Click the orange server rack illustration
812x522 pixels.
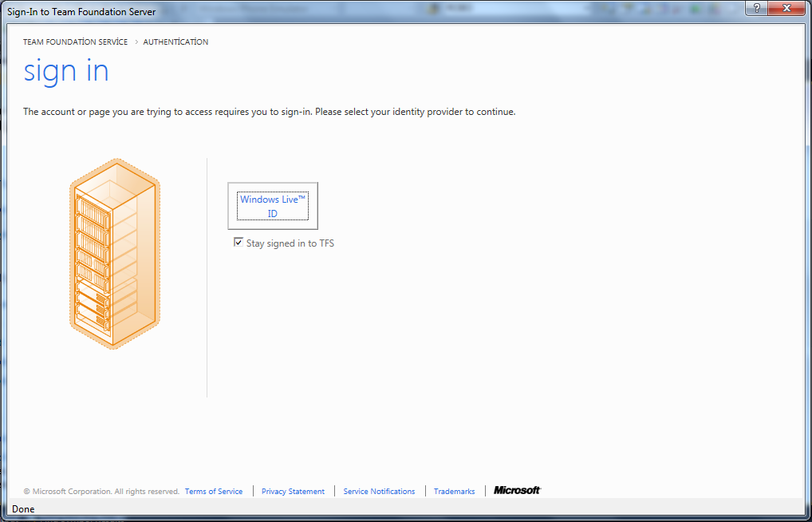(x=114, y=254)
